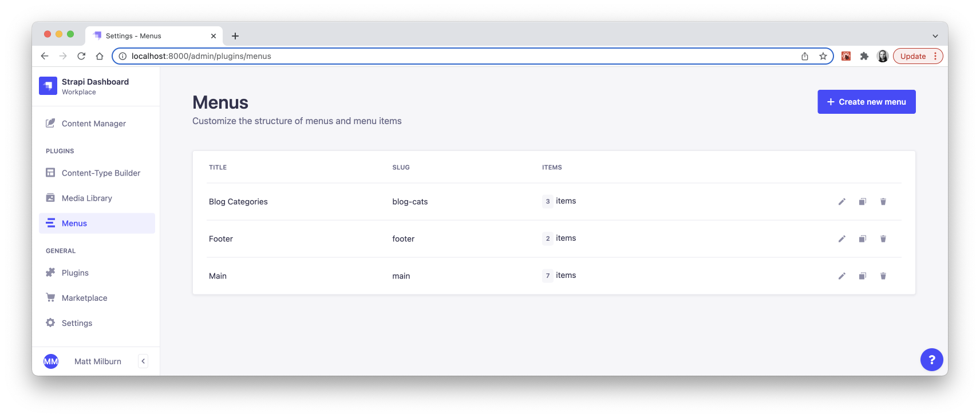Open the browser Extensions puzzle icon
This screenshot has width=980, height=418.
[864, 56]
